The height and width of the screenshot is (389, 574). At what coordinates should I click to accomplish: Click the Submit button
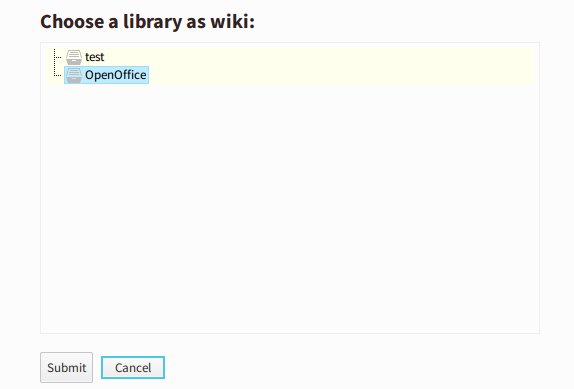coord(66,367)
